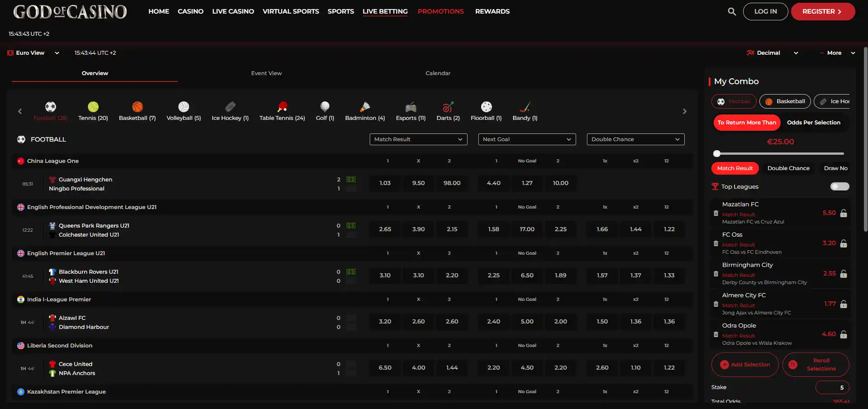Open the Match Result market dropdown
This screenshot has width=868, height=409.
tap(419, 139)
